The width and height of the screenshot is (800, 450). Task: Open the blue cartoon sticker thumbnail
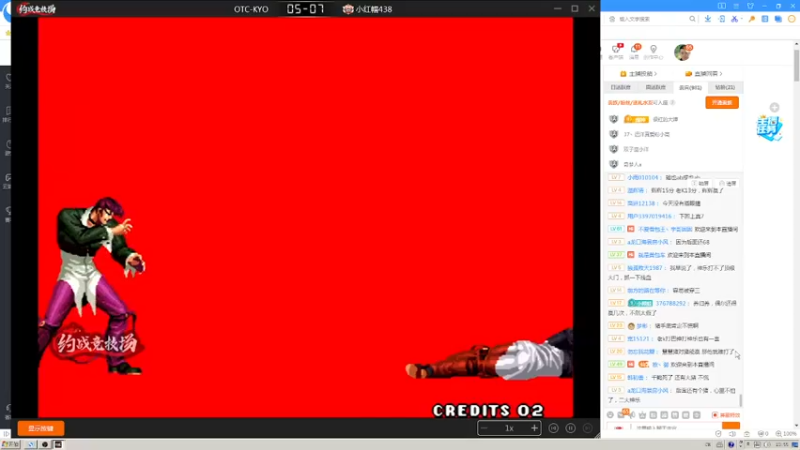[x=769, y=128]
